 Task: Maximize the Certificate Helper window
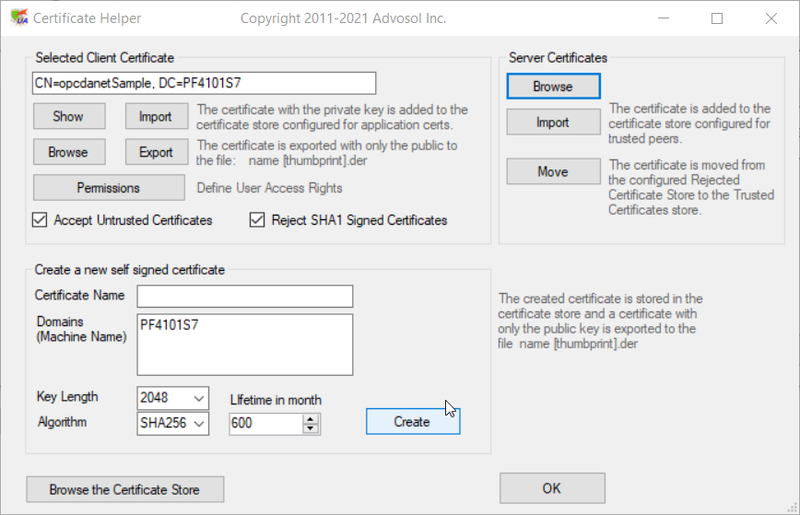point(716,18)
